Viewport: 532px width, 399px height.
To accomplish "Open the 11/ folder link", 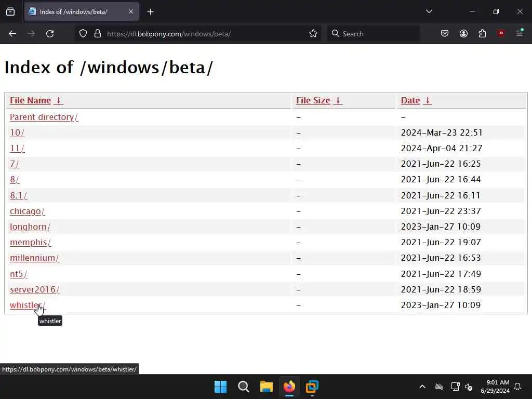I will [17, 148].
